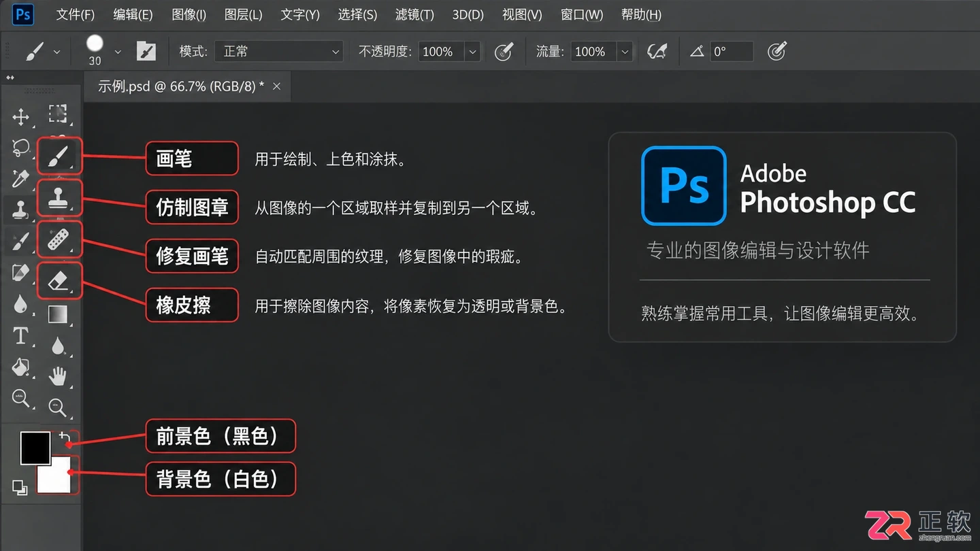980x551 pixels.
Task: Open the 不透明度 slider dropdown arrow
Action: coord(472,52)
